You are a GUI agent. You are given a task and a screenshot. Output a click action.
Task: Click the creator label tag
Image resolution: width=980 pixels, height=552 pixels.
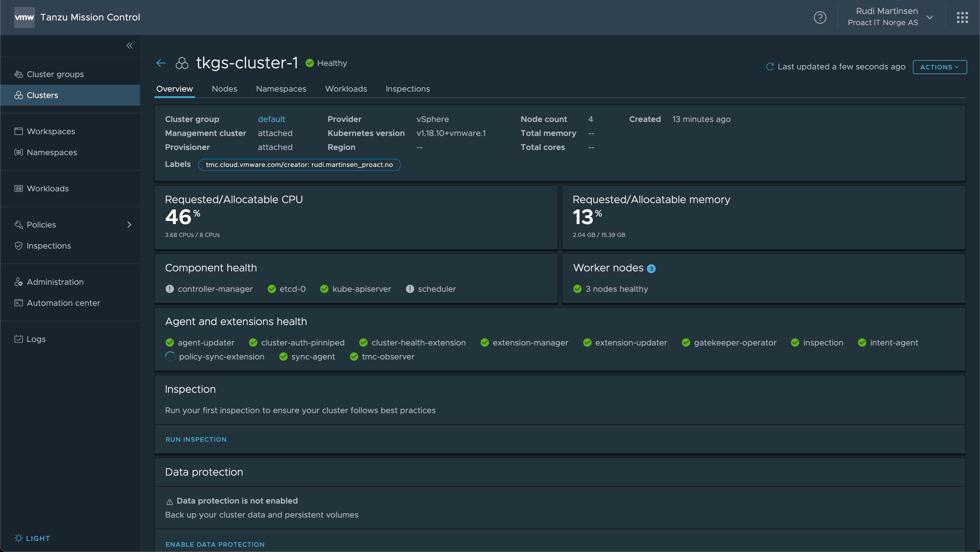click(299, 165)
